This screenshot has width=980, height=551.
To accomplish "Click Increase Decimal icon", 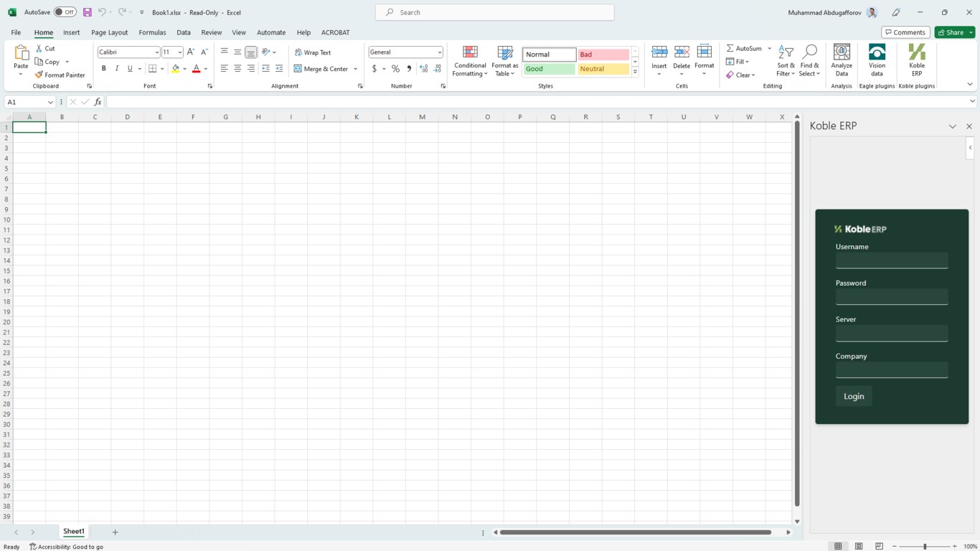I will [423, 69].
